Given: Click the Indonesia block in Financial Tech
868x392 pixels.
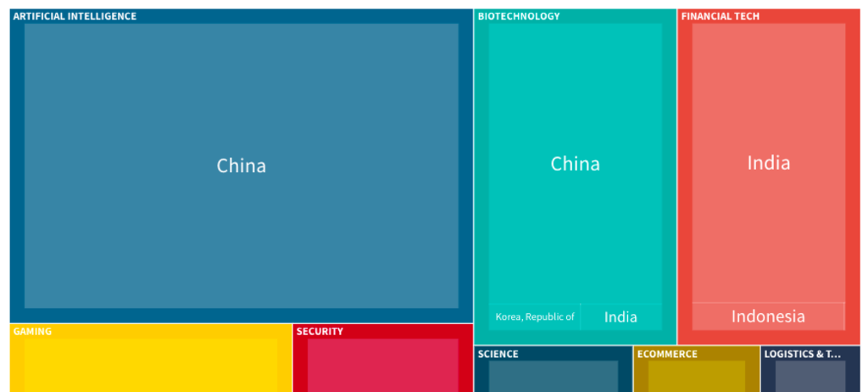Looking at the screenshot, I should point(768,316).
